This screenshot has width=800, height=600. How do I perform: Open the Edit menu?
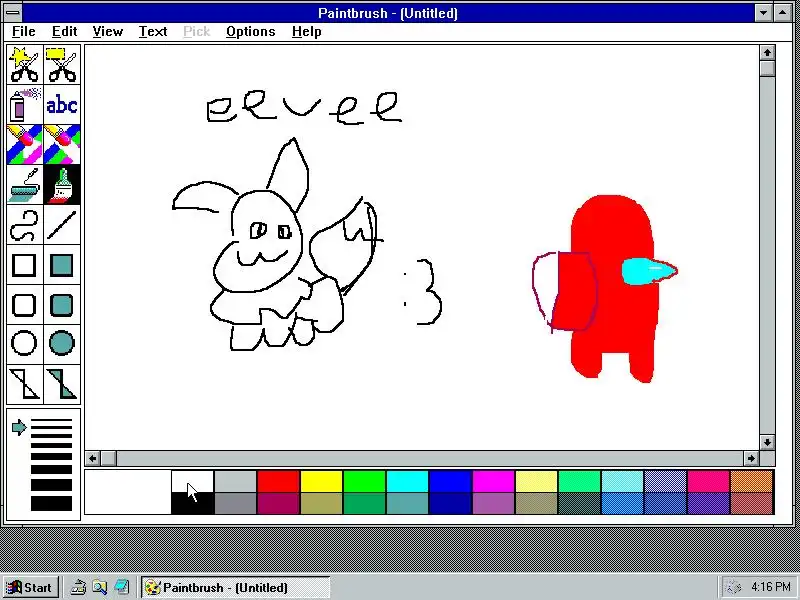pos(64,32)
